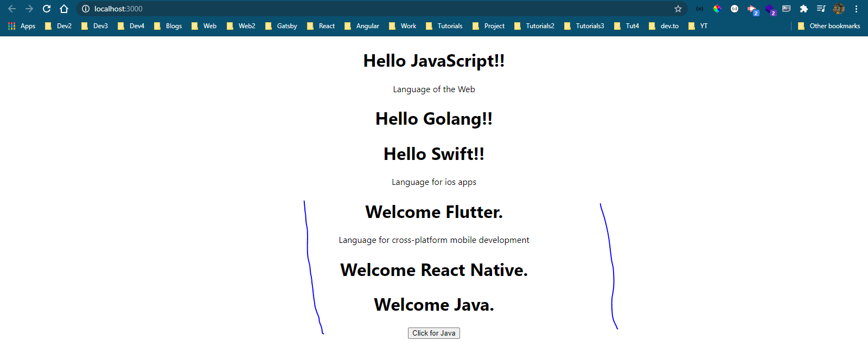Image resolution: width=868 pixels, height=347 pixels.
Task: Open the Tutorials3 bookmark folder
Action: [x=584, y=26]
